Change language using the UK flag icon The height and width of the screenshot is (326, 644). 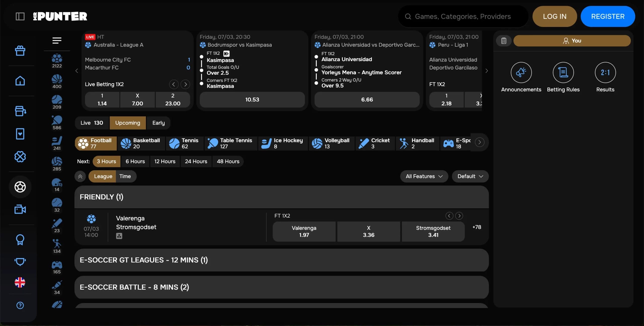click(x=20, y=282)
